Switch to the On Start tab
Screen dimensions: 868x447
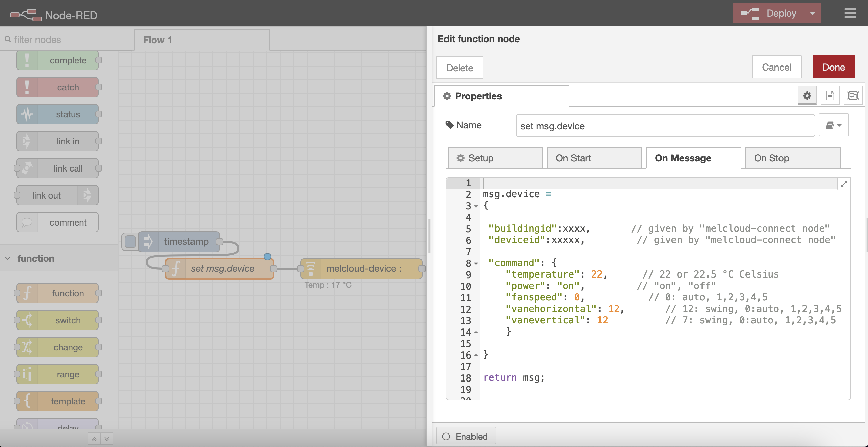(594, 158)
